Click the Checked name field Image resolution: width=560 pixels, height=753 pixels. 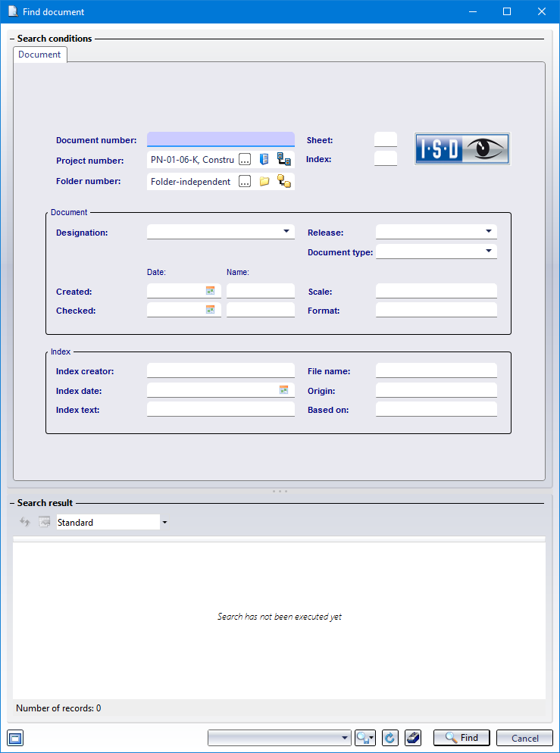pos(261,310)
